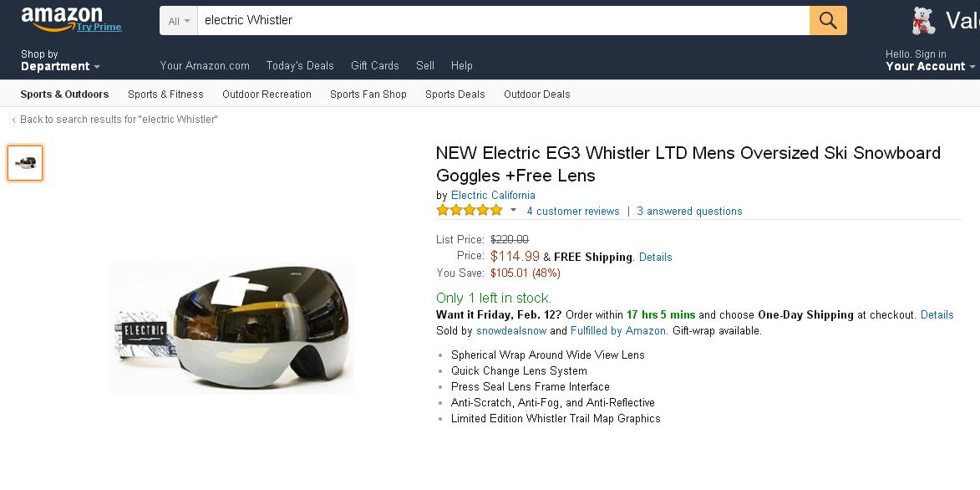Go to the Sports Fan Shop tab
The height and width of the screenshot is (490, 980).
point(368,94)
